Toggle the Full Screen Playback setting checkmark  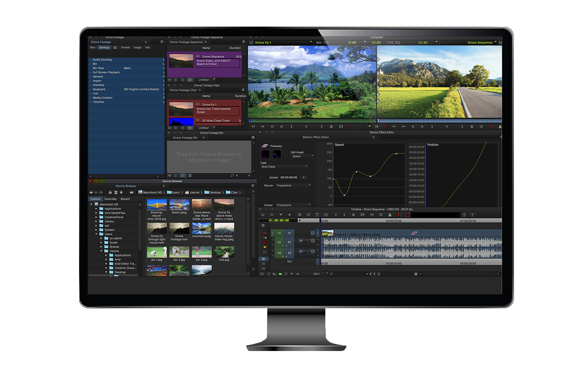[91, 72]
